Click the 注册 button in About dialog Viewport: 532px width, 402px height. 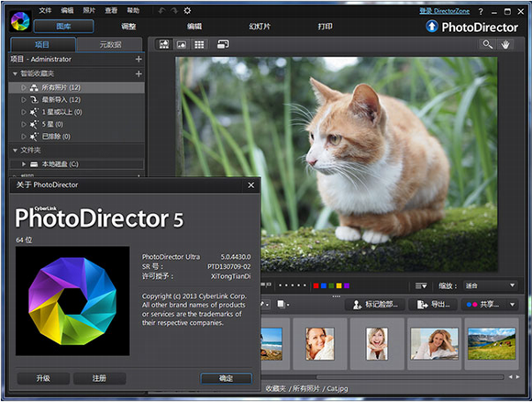pos(99,378)
